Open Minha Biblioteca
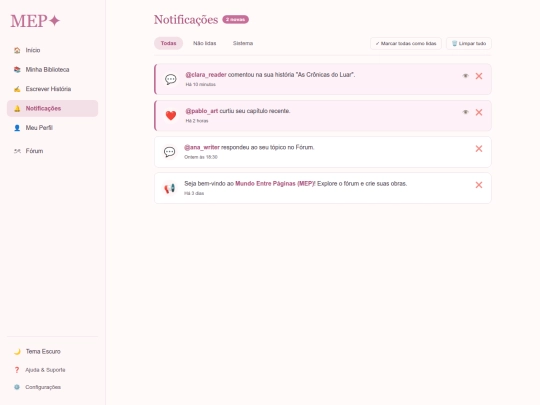Viewport: 540px width, 405px height. (52, 70)
